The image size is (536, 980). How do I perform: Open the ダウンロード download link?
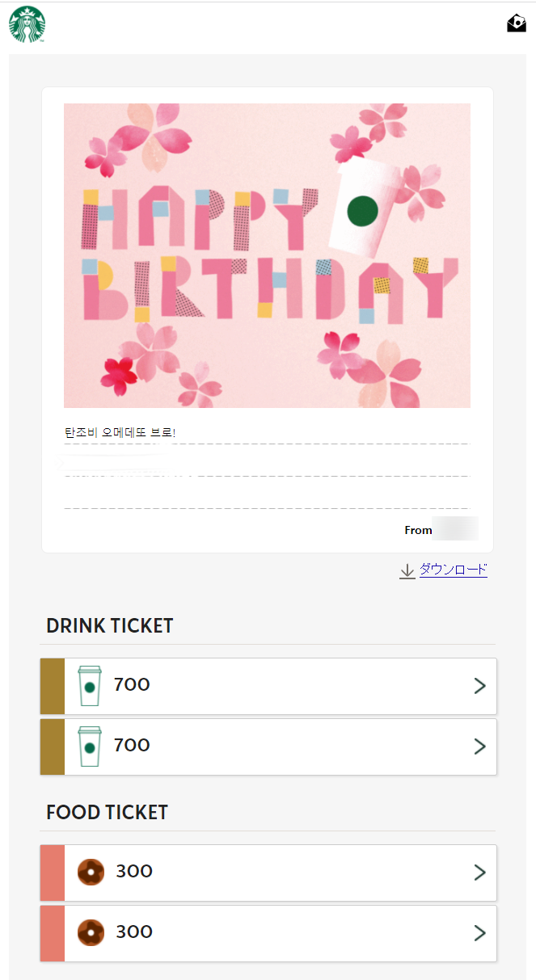[454, 570]
